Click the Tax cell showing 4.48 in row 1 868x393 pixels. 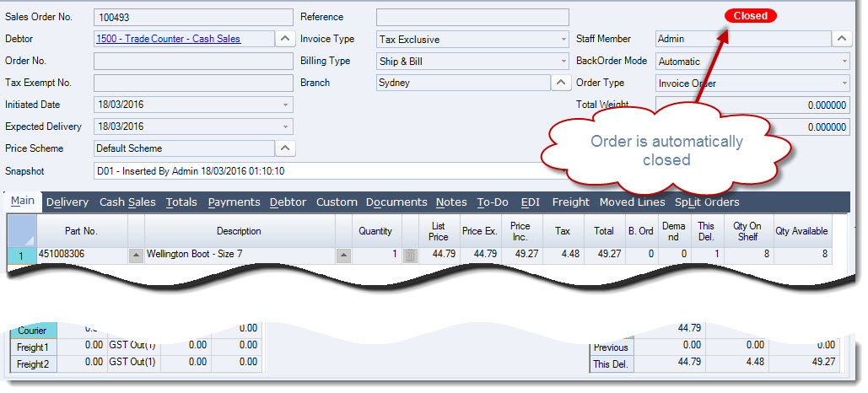coord(563,256)
